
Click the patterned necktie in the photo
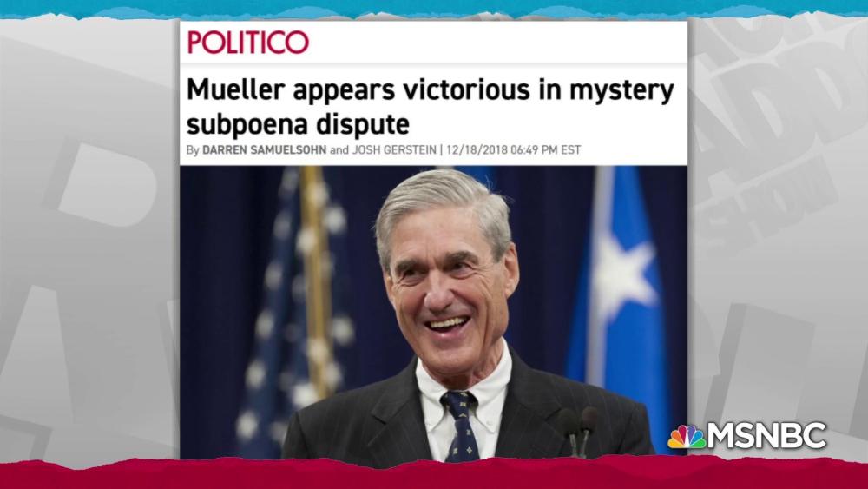tap(462, 425)
